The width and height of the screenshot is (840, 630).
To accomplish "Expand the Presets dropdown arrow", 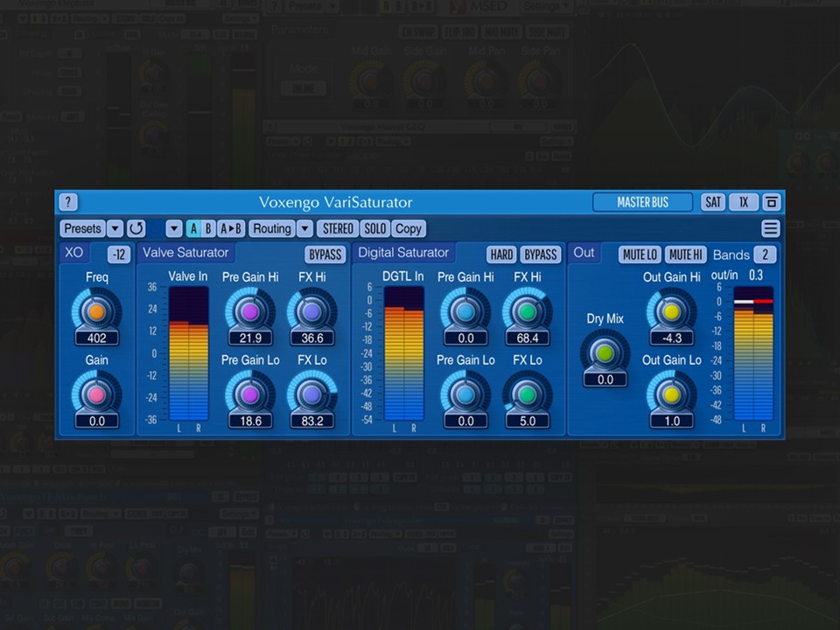I will (115, 228).
